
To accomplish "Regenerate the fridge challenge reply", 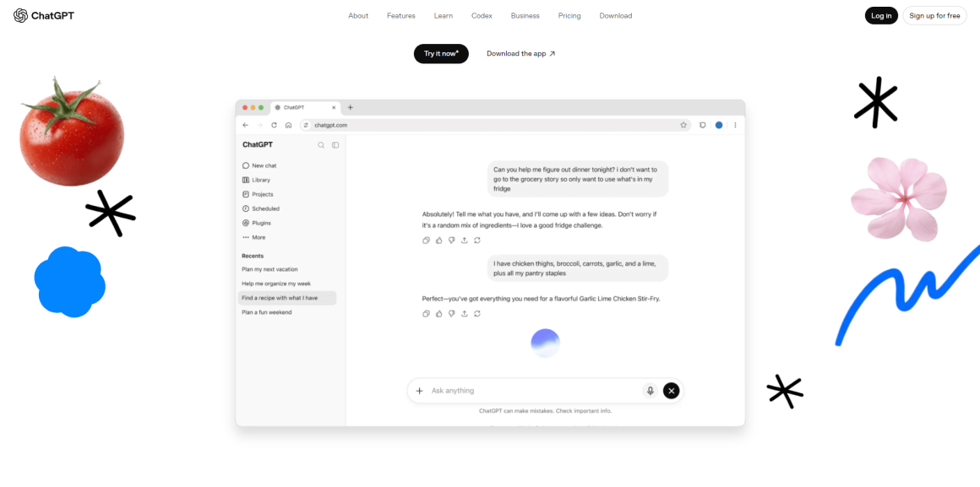I will 477,241.
